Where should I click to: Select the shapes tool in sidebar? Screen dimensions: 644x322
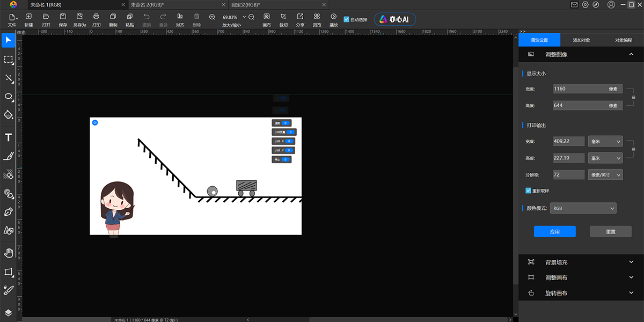(x=8, y=230)
